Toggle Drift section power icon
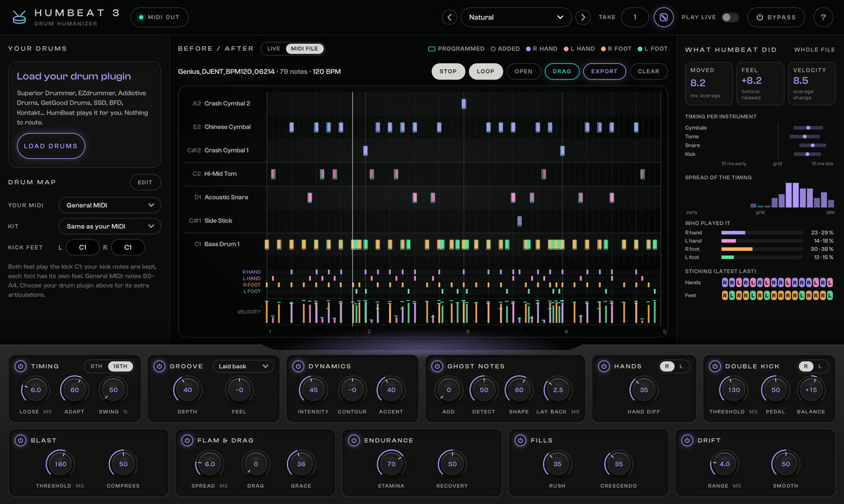The width and height of the screenshot is (844, 504). click(x=687, y=440)
